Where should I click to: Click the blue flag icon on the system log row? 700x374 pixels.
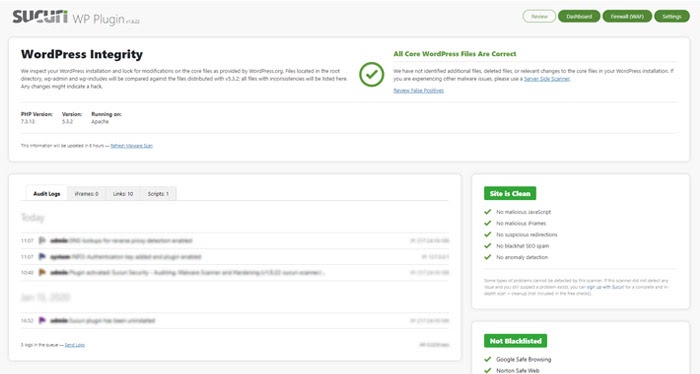click(42, 257)
